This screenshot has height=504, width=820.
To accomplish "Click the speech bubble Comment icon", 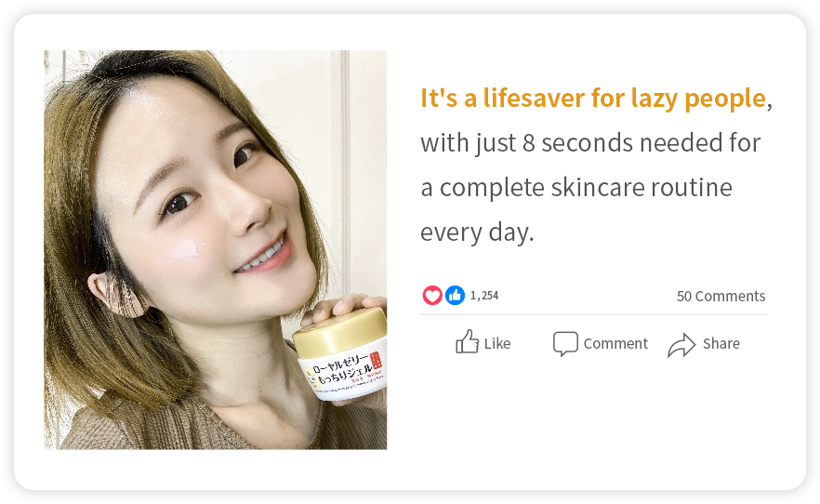I will (565, 343).
